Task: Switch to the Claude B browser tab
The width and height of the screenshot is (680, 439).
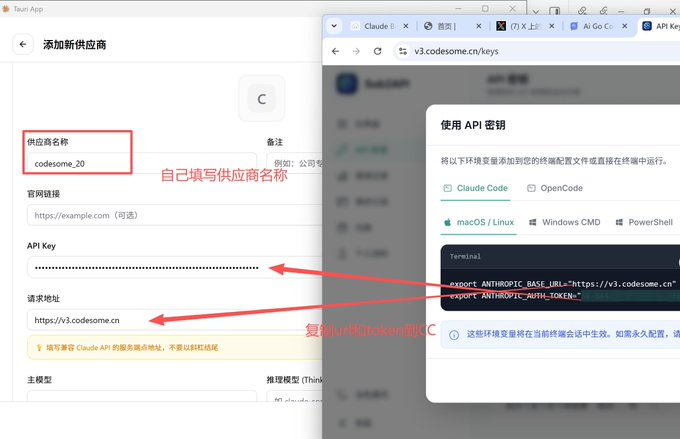Action: point(379,26)
